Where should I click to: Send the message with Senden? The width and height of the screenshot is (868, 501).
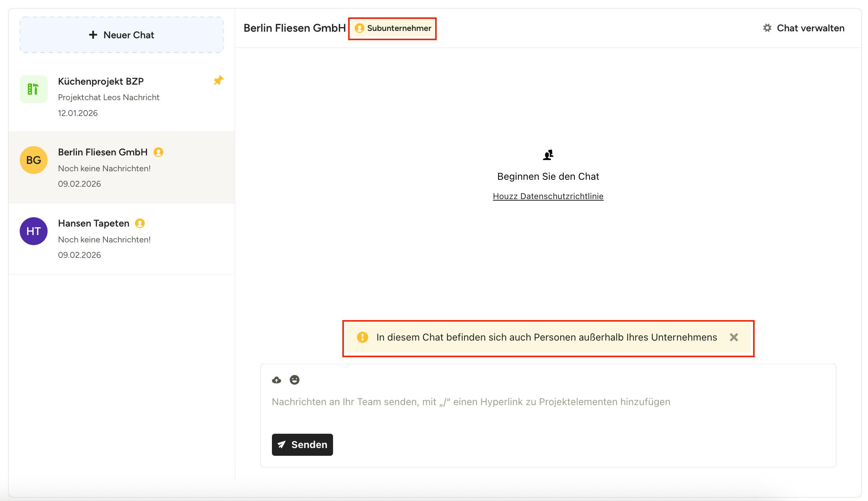click(302, 445)
